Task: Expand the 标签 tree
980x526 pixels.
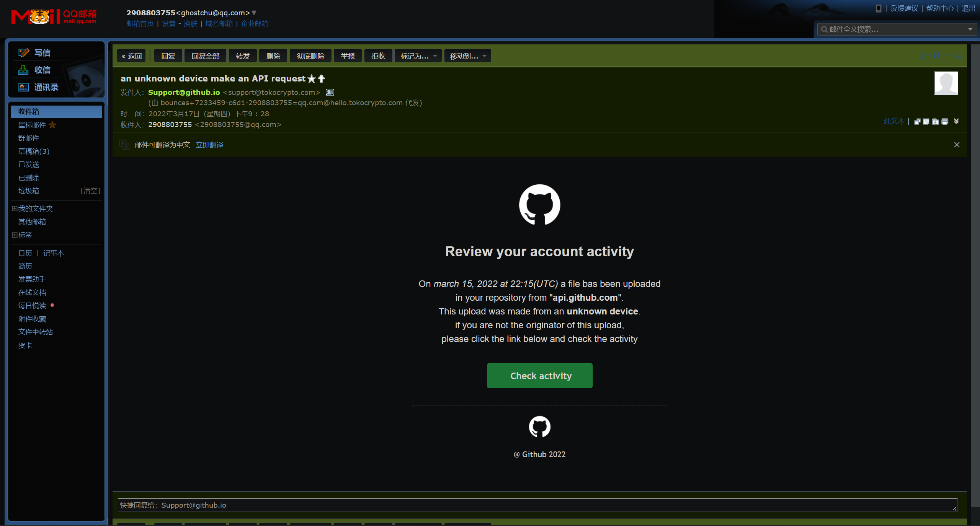Action: pos(15,235)
